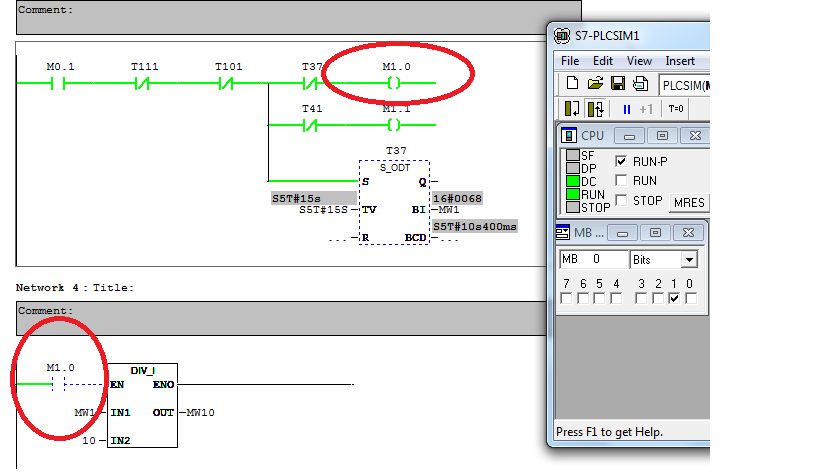Click the constant 10 at IN2

pos(89,441)
